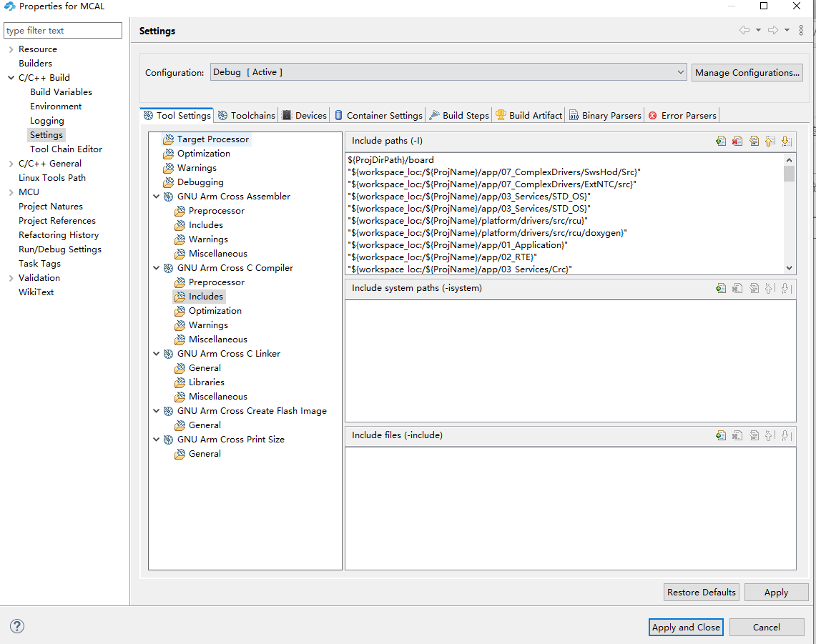The height and width of the screenshot is (644, 816).
Task: Open Environment page
Action: (x=56, y=106)
